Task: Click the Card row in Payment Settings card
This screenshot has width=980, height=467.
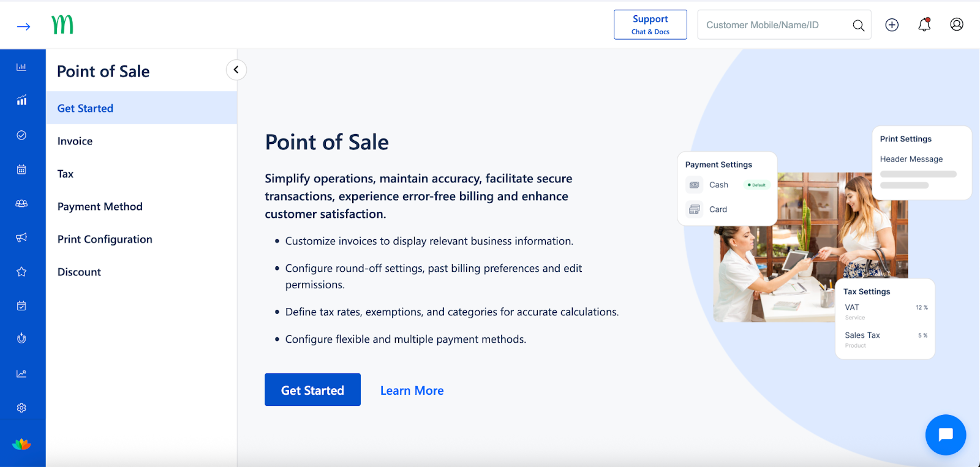Action: point(727,209)
